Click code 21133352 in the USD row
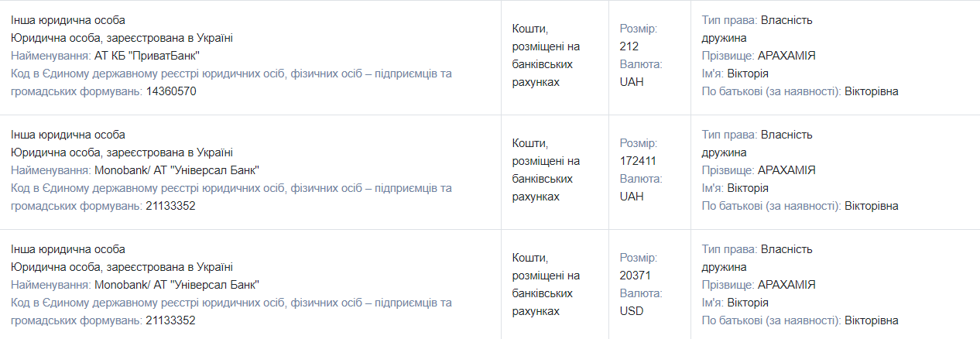The image size is (980, 339). pos(170,320)
